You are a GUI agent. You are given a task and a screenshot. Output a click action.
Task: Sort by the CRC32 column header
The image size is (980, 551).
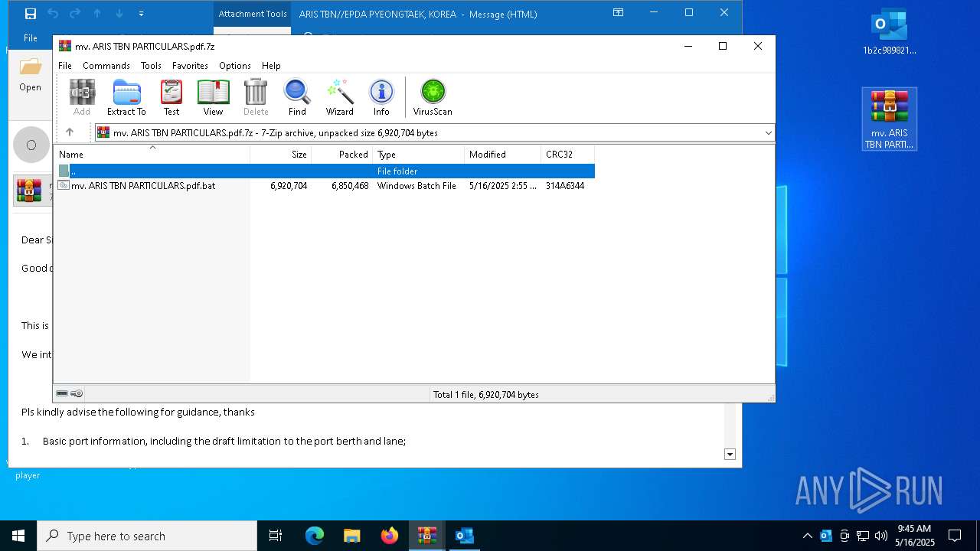pos(567,154)
